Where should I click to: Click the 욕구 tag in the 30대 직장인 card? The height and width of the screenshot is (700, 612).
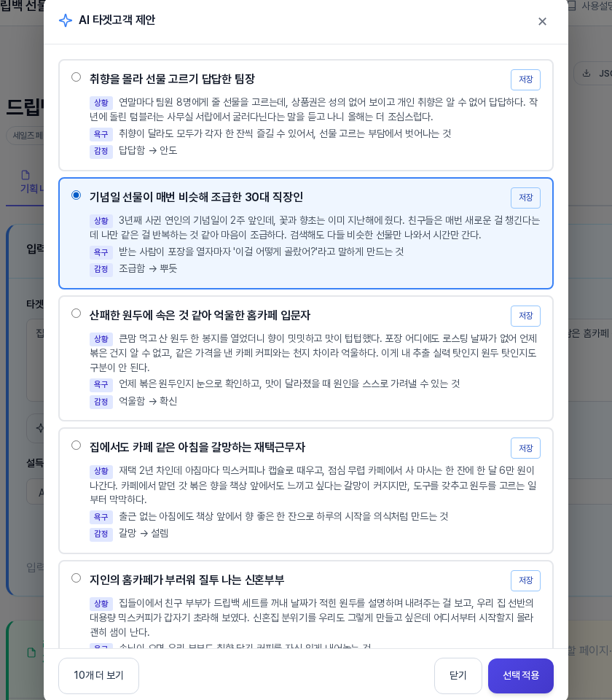(x=101, y=252)
